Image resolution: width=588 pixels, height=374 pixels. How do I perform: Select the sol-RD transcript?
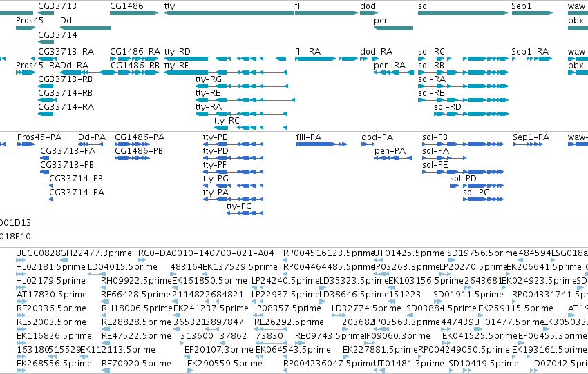pyautogui.click(x=471, y=114)
